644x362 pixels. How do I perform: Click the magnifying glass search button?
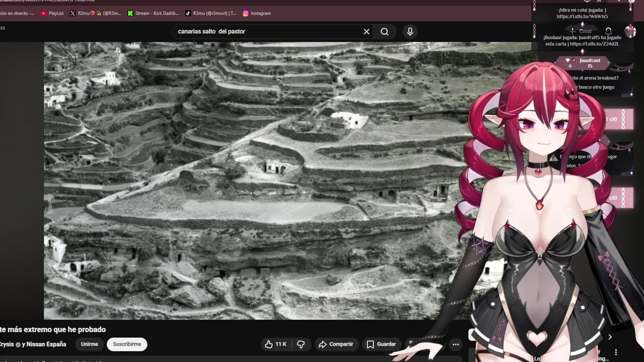[384, 32]
